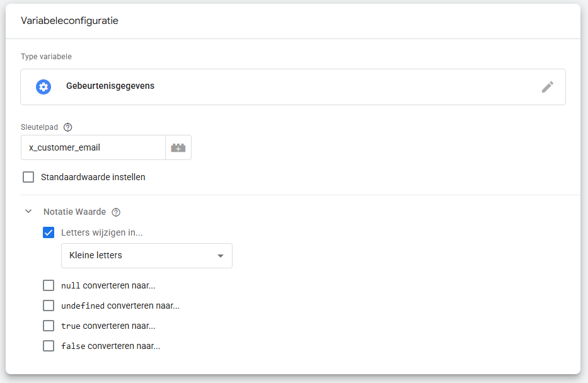Screen dimensions: 588x383
Task: Click the pencil icon to edit variable type
Action: pyautogui.click(x=548, y=87)
